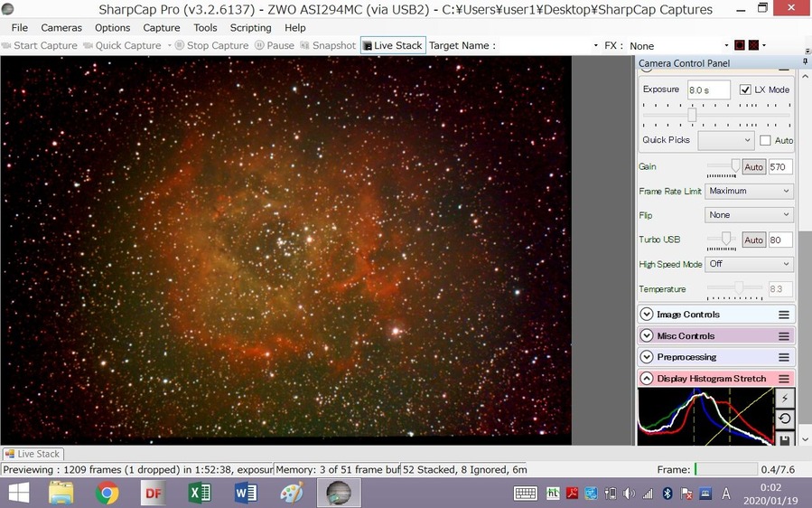Image resolution: width=812 pixels, height=508 pixels.
Task: Open the Flip dropdown
Action: (749, 214)
